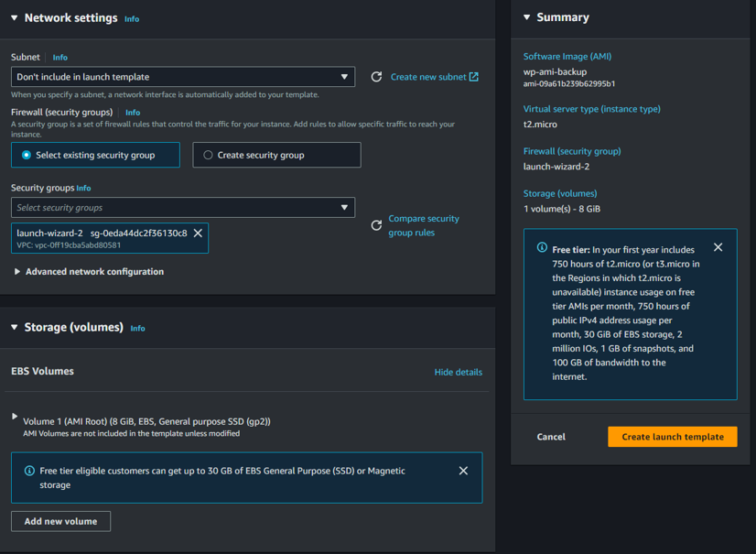This screenshot has height=554, width=756.
Task: Click the Cancel button in Summary
Action: [551, 437]
